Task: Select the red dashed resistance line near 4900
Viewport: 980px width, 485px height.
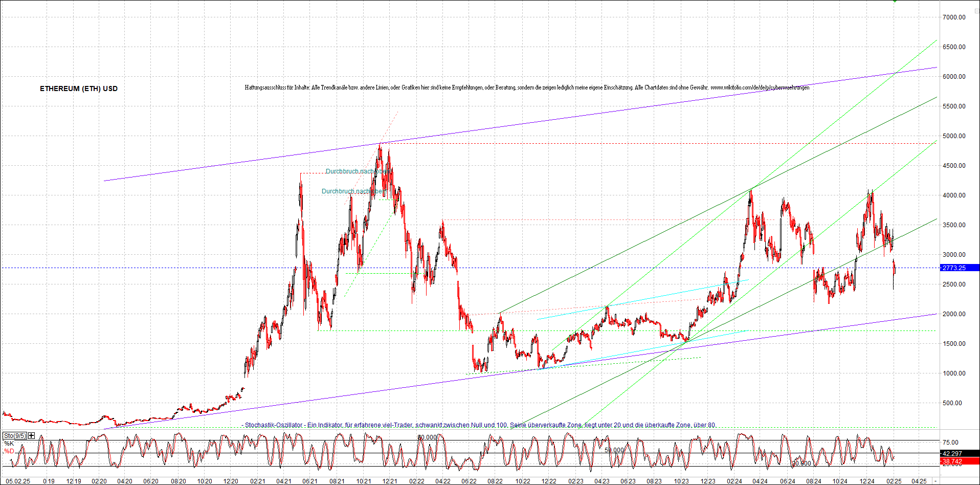Action: (614, 143)
